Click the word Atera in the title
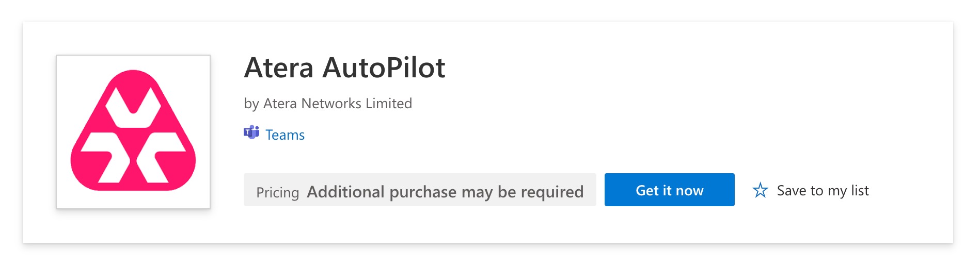The width and height of the screenshot is (980, 267). 279,68
